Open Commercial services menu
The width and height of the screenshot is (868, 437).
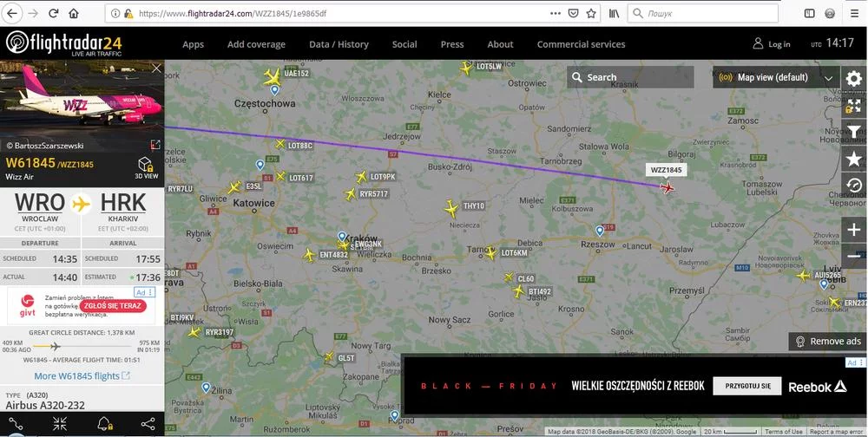[x=582, y=44]
